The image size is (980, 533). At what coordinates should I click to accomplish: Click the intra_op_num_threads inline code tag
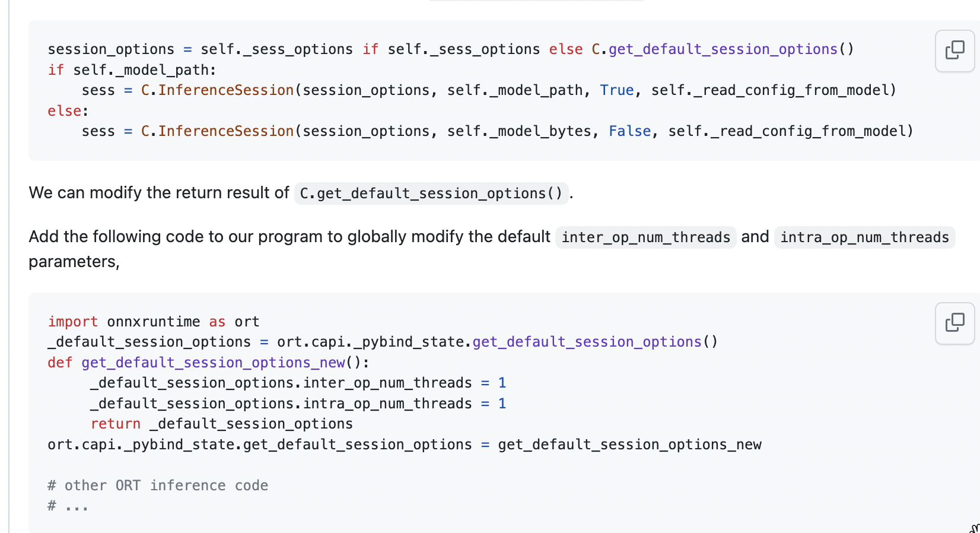[x=864, y=237]
